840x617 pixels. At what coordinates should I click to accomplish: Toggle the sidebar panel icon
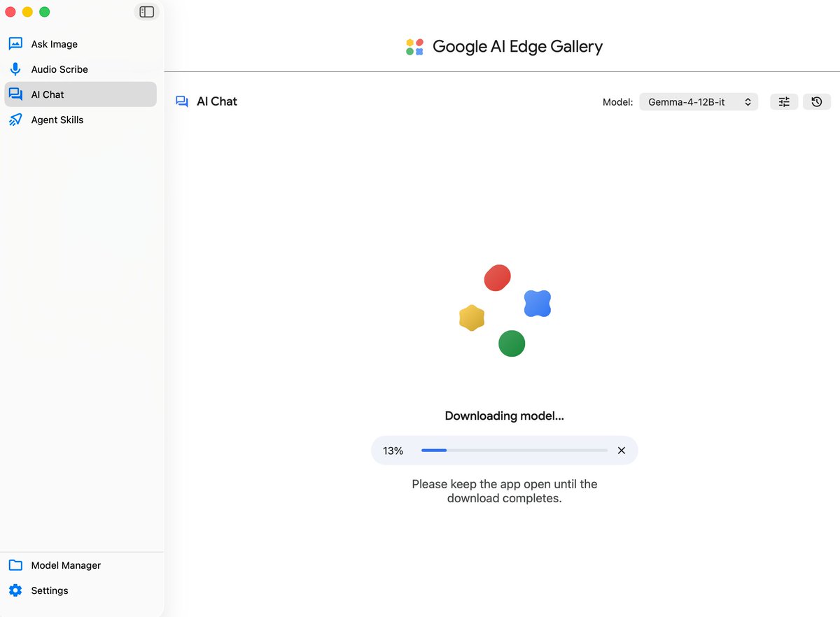pos(146,12)
